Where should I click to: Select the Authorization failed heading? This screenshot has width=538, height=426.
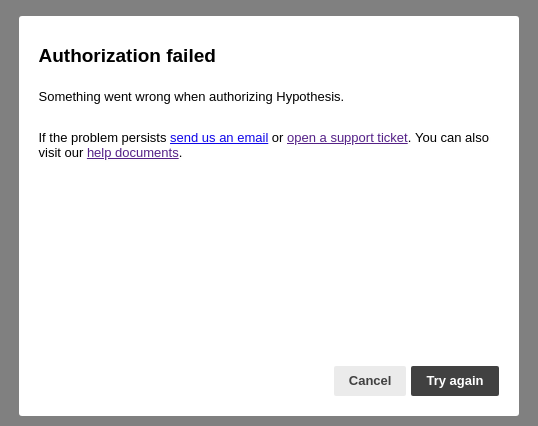127,56
